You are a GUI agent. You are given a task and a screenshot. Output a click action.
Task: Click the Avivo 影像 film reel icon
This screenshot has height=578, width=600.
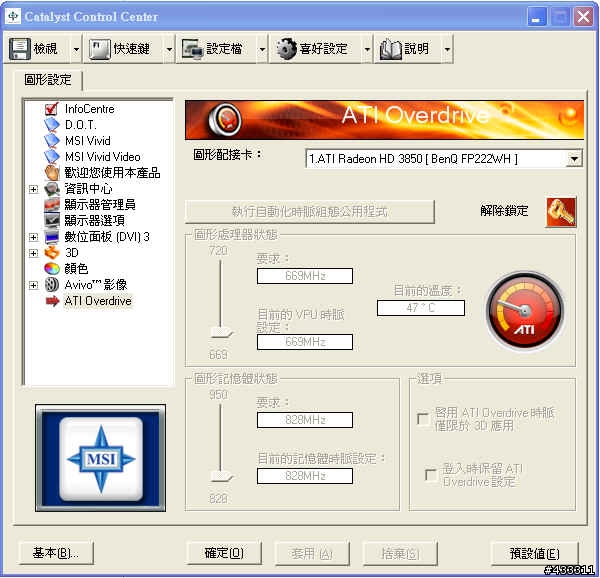pyautogui.click(x=52, y=285)
